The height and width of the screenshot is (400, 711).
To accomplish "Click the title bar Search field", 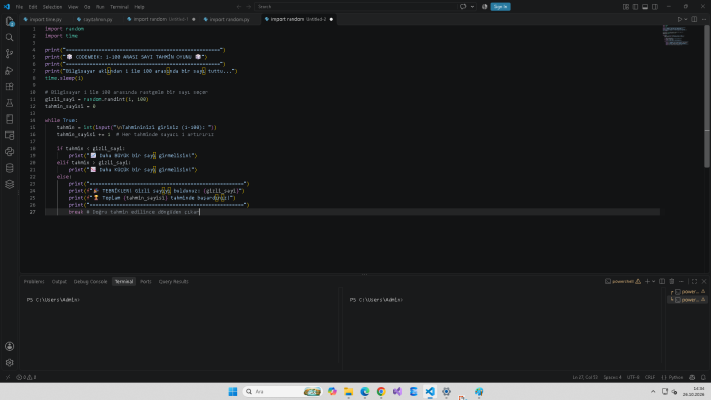I will click(356, 7).
